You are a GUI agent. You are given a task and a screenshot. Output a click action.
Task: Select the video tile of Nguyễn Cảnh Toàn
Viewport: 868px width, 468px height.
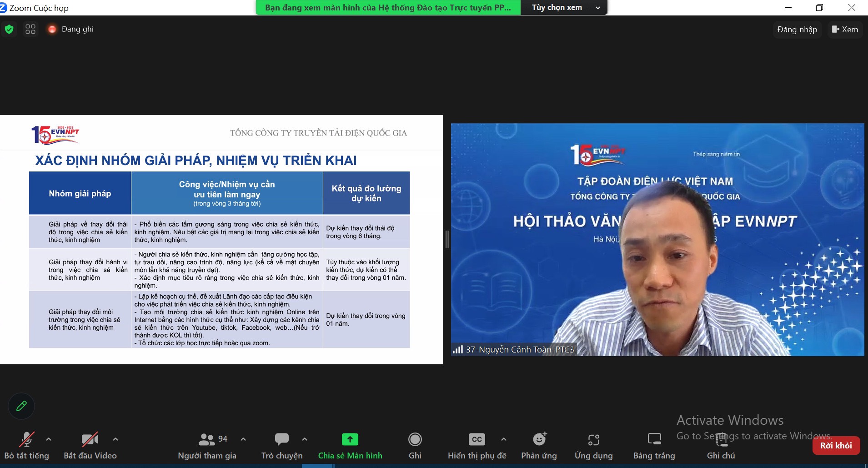pos(657,239)
